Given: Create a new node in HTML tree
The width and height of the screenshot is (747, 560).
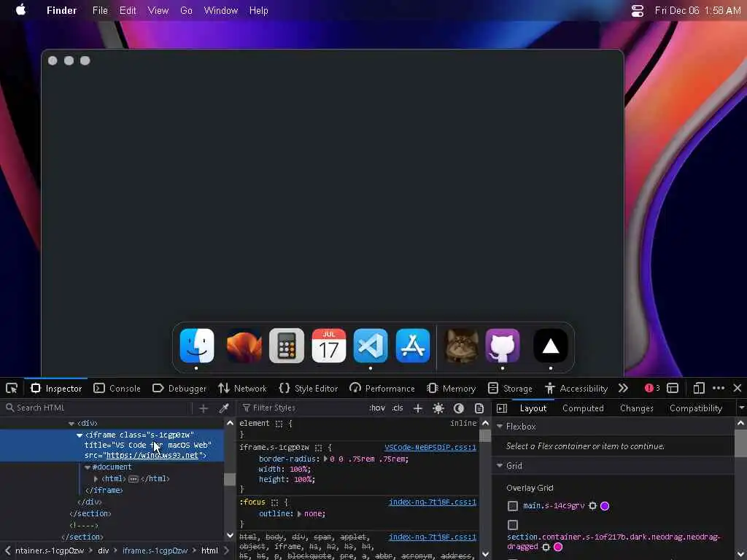Looking at the screenshot, I should [204, 408].
